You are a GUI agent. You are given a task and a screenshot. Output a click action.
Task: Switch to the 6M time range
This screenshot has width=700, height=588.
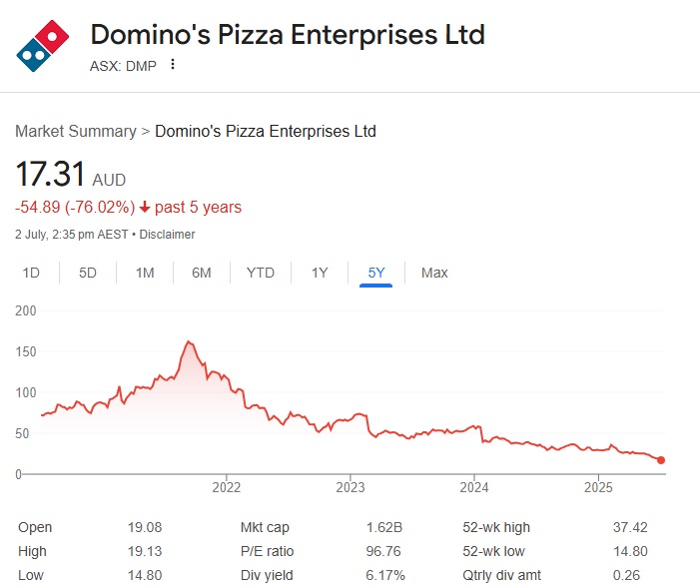[202, 273]
